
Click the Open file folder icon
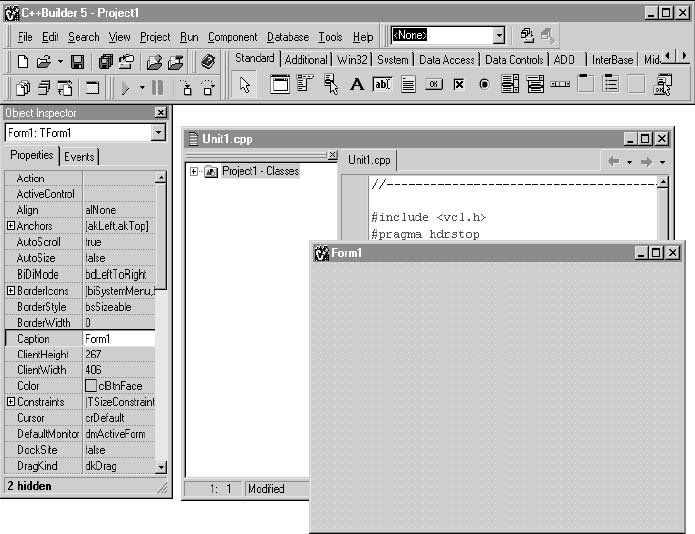tap(44, 62)
